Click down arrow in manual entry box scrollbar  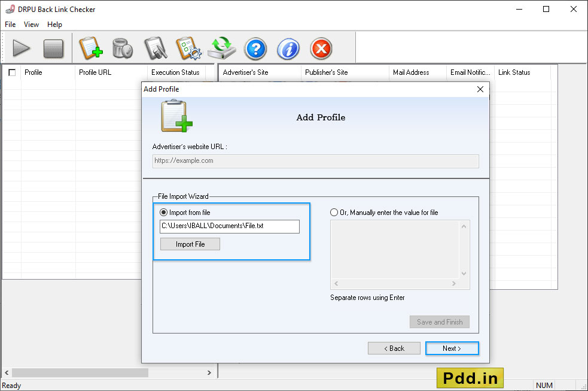pyautogui.click(x=464, y=274)
